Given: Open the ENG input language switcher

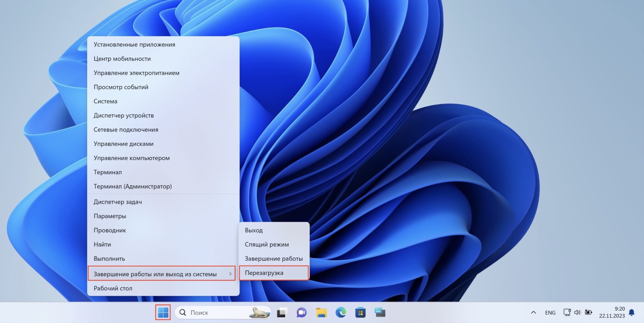Looking at the screenshot, I should tap(550, 313).
